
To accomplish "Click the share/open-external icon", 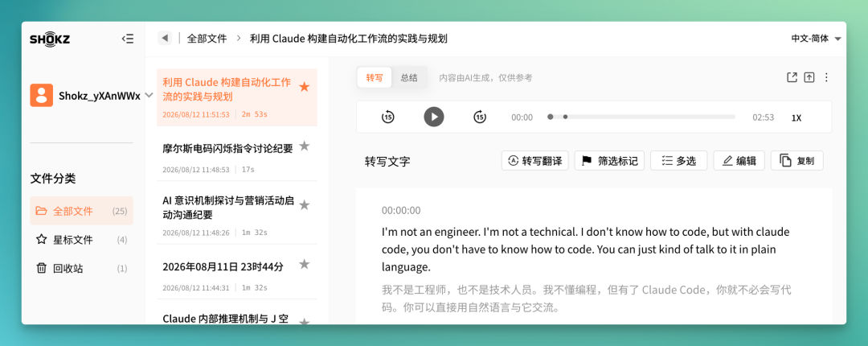I will click(x=792, y=77).
